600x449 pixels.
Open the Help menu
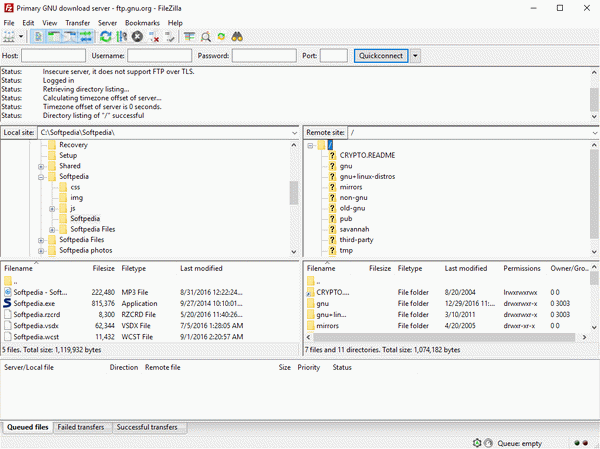(x=175, y=23)
